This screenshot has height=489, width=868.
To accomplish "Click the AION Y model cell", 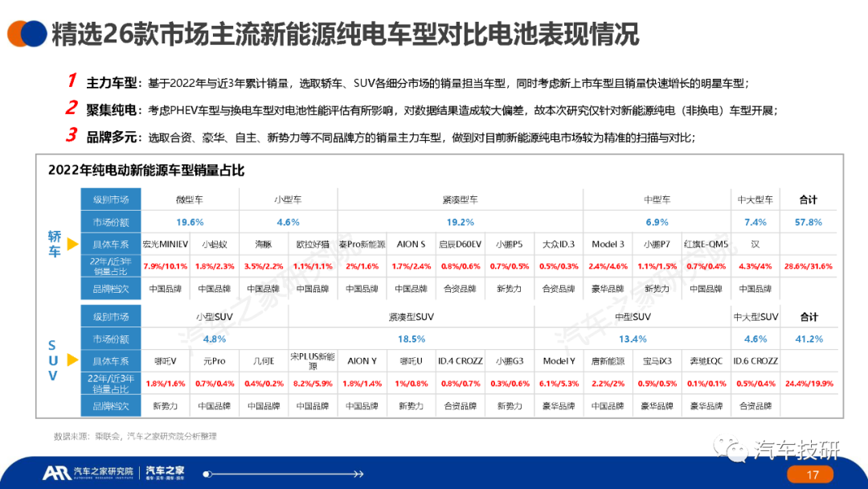I will tap(362, 361).
